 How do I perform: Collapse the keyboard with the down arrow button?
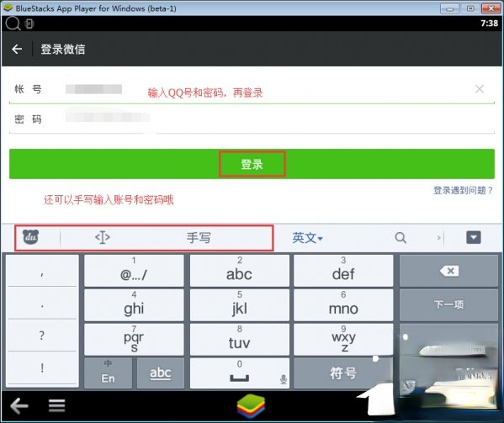[474, 238]
